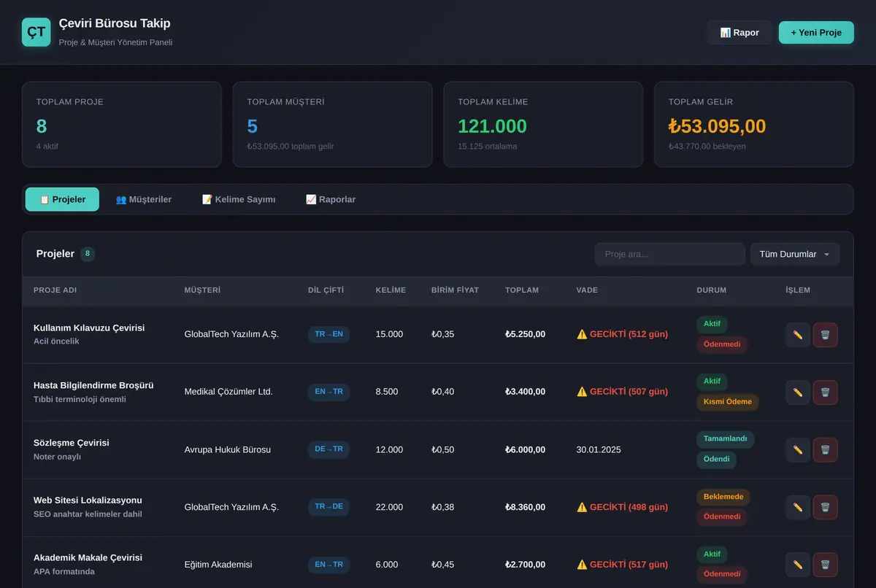Edit the Akademik Makale Çevirisi project
Screen dimensions: 876x588
[798, 565]
